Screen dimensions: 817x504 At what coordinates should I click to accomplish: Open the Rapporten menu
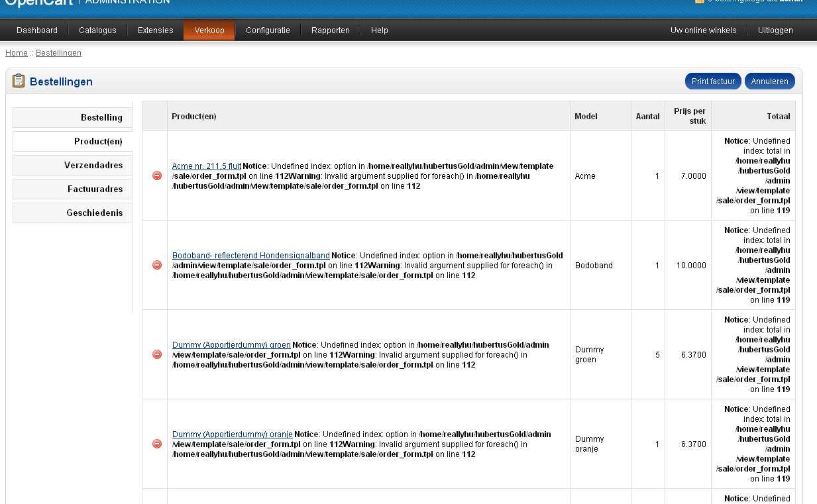[x=331, y=30]
